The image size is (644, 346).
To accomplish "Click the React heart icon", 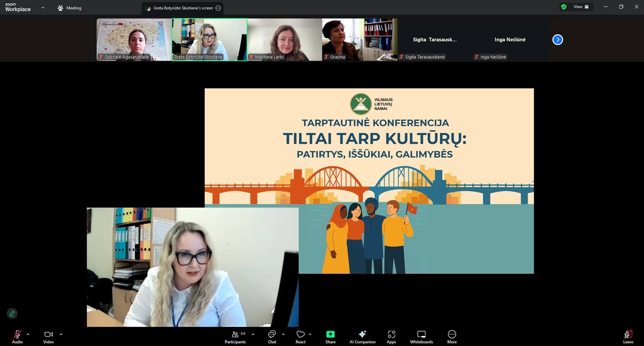I will pyautogui.click(x=301, y=335).
